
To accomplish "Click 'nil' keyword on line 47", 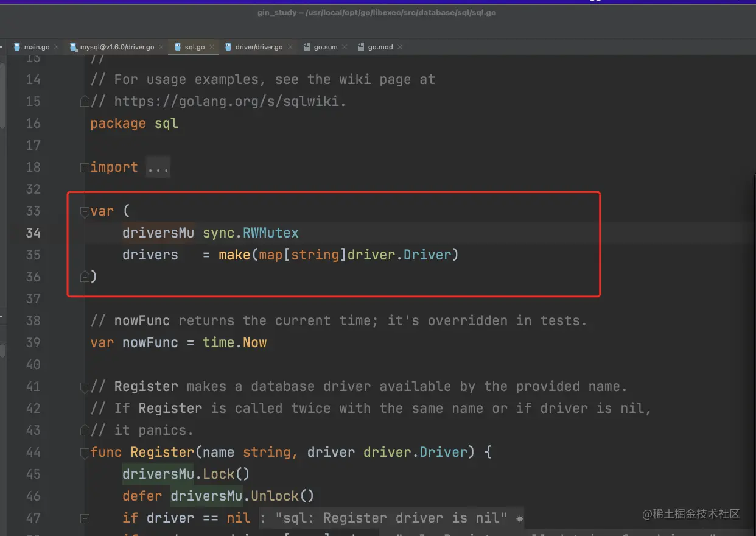I will [239, 518].
